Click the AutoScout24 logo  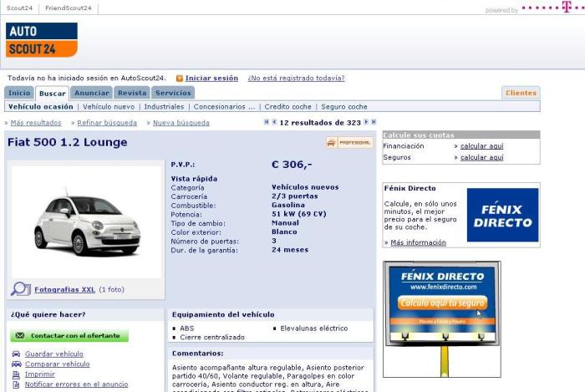pos(42,40)
